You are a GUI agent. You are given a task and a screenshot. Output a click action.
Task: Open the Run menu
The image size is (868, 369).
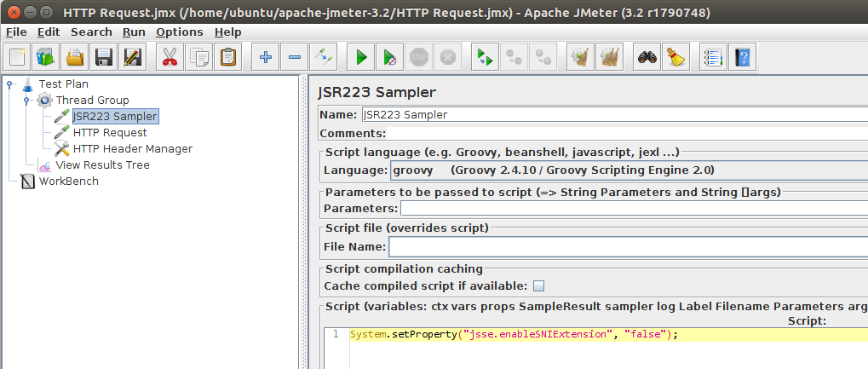click(x=134, y=32)
